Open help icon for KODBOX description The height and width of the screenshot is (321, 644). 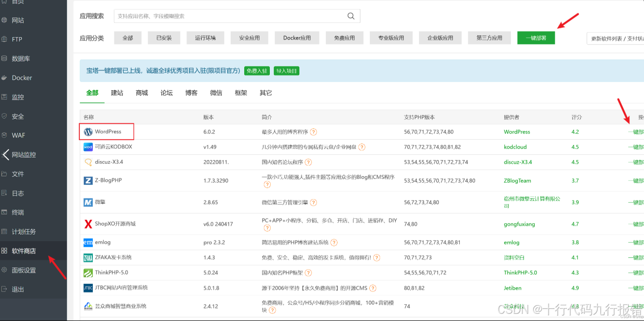pos(362,147)
